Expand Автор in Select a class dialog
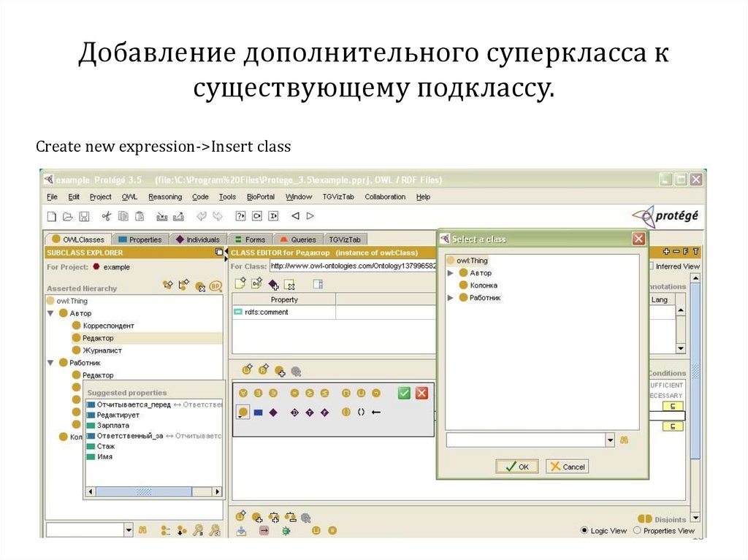This screenshot has width=748, height=560. point(450,273)
